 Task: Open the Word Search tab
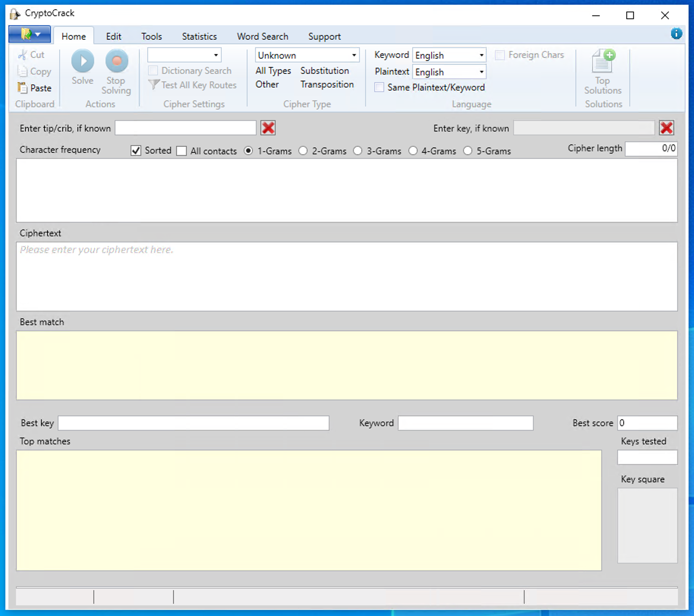[x=263, y=36]
